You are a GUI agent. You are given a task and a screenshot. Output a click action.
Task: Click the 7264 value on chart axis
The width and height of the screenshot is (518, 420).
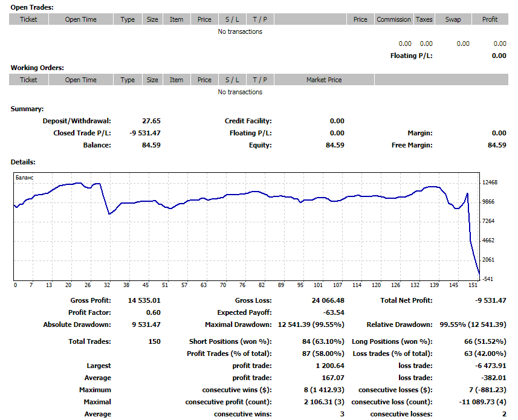point(488,221)
